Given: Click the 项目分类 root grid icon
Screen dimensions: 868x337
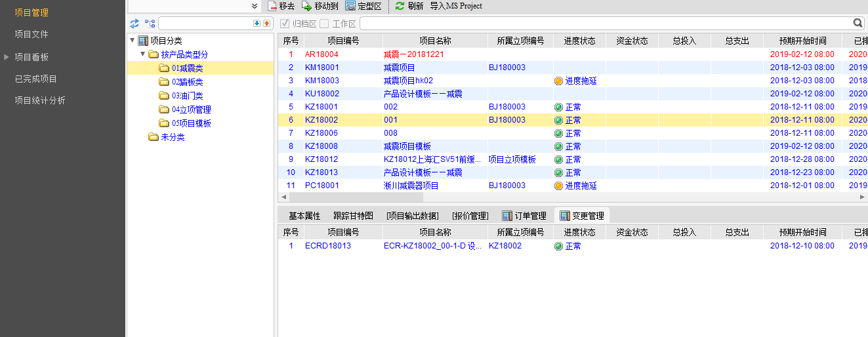Looking at the screenshot, I should click(x=143, y=41).
